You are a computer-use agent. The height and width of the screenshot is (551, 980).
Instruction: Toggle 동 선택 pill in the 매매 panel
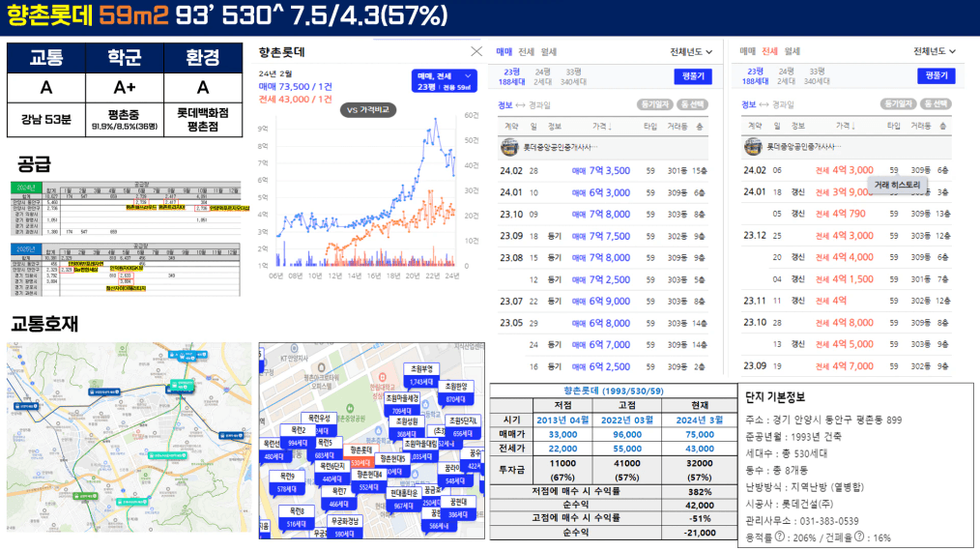click(693, 104)
